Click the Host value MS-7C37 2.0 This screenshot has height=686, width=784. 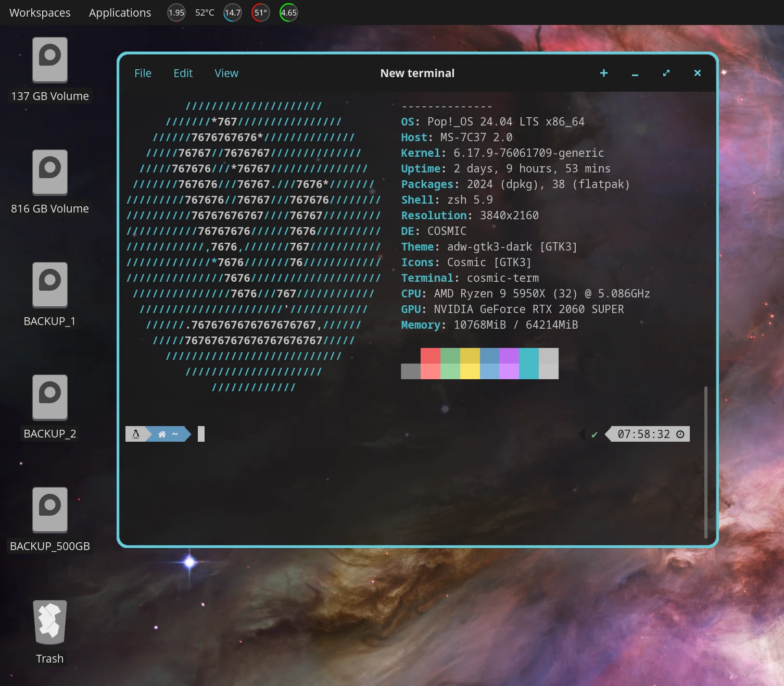click(x=476, y=138)
